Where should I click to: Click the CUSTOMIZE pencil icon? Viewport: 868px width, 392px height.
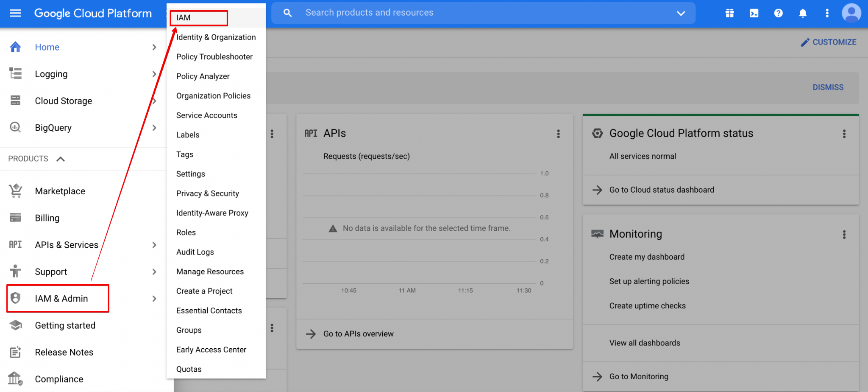point(805,42)
